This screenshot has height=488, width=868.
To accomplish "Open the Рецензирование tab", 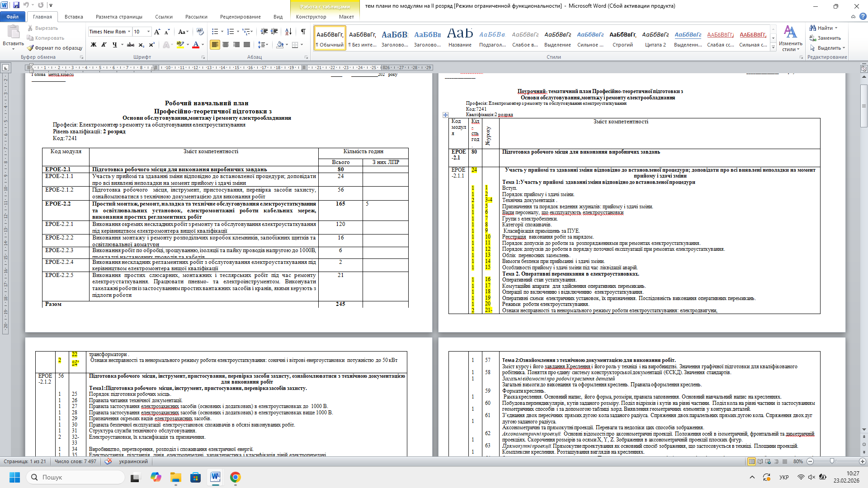I will tap(240, 17).
